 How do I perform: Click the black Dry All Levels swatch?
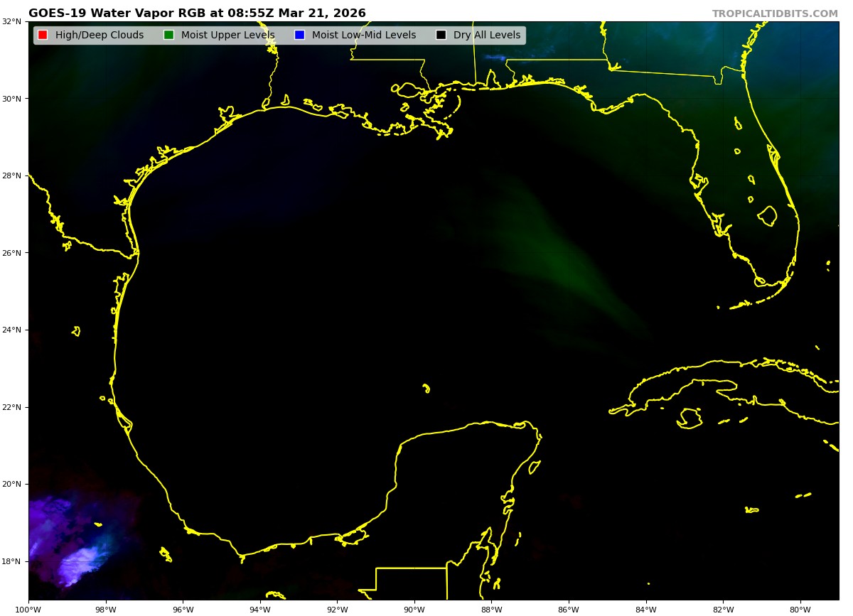[441, 36]
